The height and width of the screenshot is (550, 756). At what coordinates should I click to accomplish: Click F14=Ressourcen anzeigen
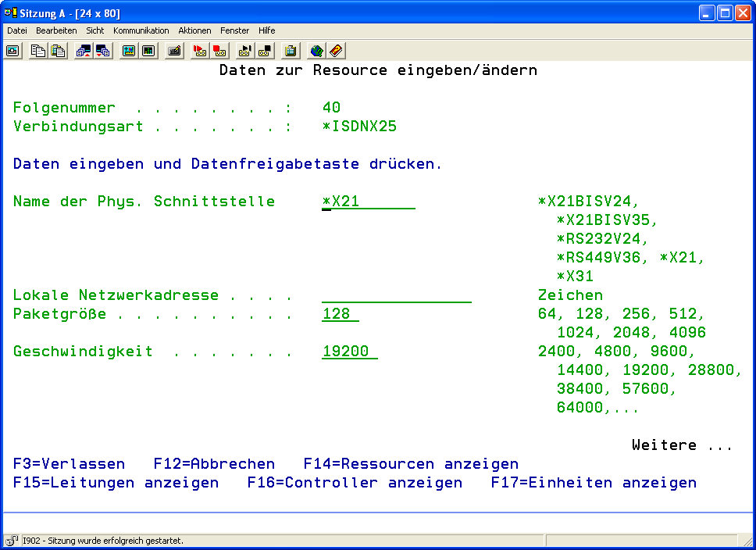coord(411,464)
